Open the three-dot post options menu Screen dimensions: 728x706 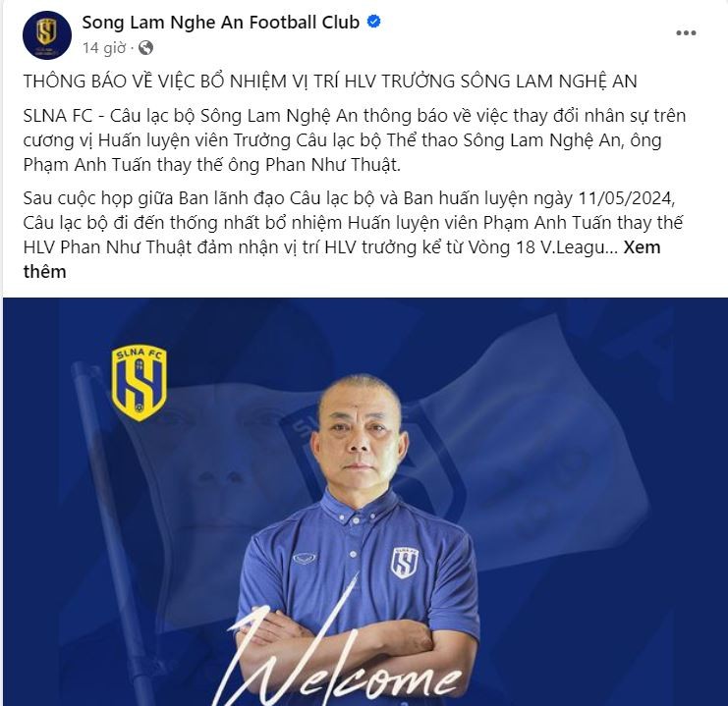[x=686, y=33]
